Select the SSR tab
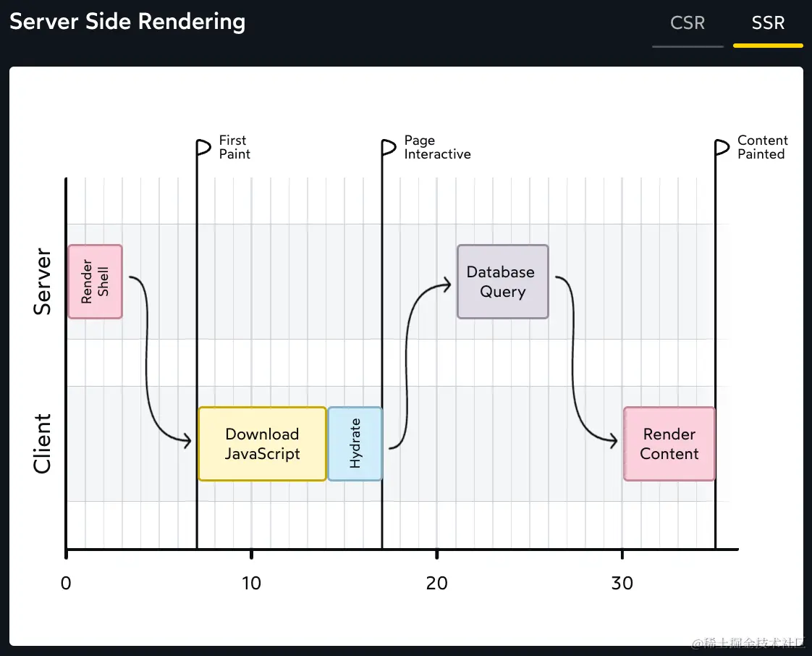812x656 pixels. 768,23
